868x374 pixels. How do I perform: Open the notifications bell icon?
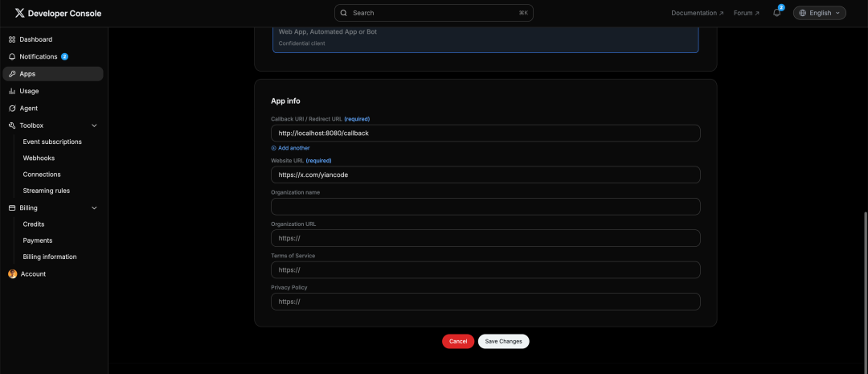coord(776,13)
